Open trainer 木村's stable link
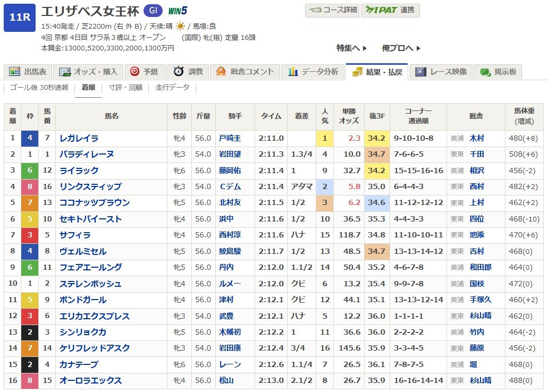548x392 pixels. coord(477,139)
